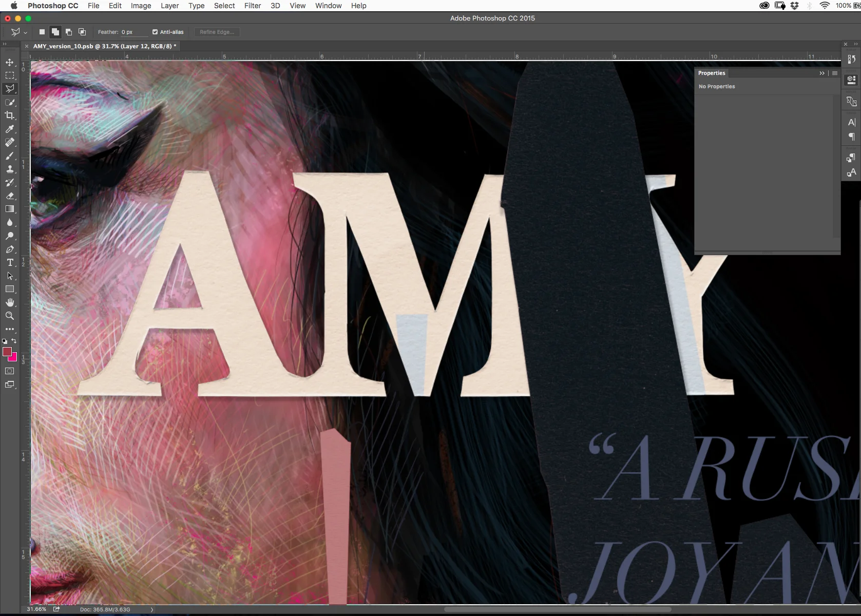Select the Quick Selection tool
The width and height of the screenshot is (861, 616).
point(10,102)
